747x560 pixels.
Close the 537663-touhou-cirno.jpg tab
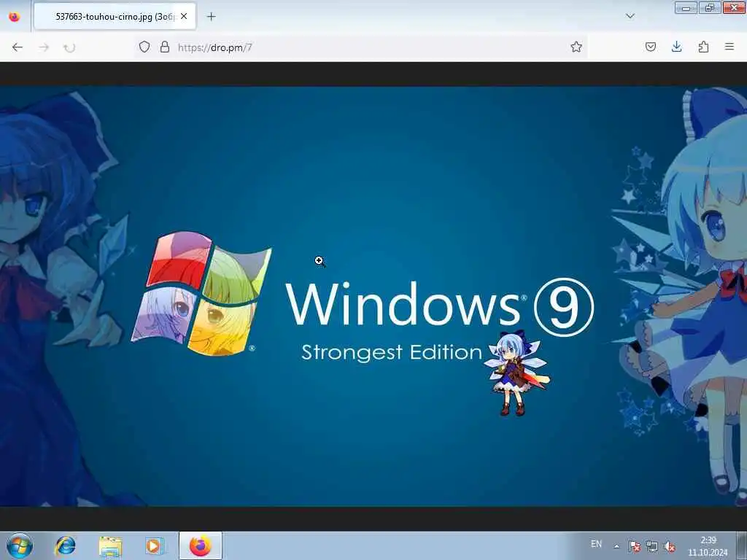tap(184, 16)
